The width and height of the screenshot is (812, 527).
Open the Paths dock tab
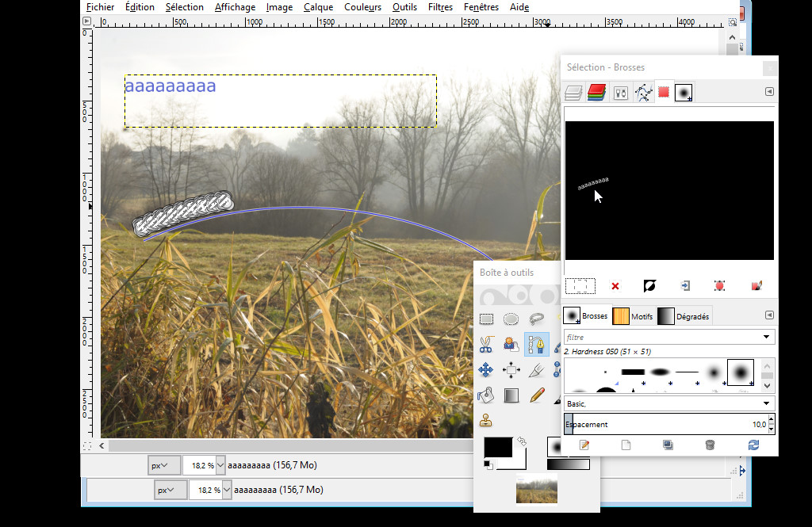pyautogui.click(x=644, y=93)
